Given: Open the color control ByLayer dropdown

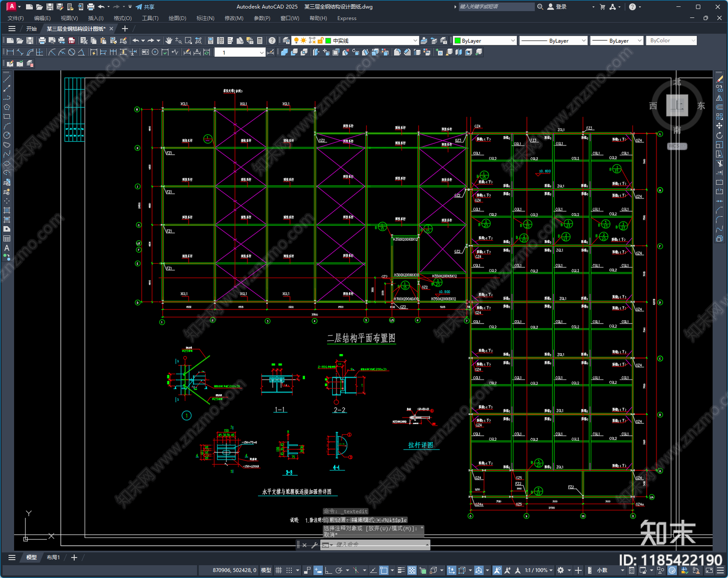Looking at the screenshot, I should (x=485, y=41).
